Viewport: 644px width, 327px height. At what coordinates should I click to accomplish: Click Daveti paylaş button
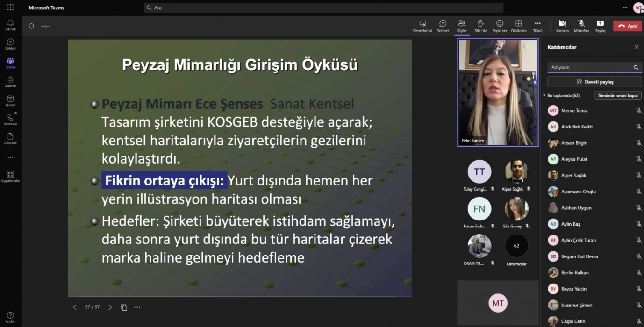[x=594, y=82]
